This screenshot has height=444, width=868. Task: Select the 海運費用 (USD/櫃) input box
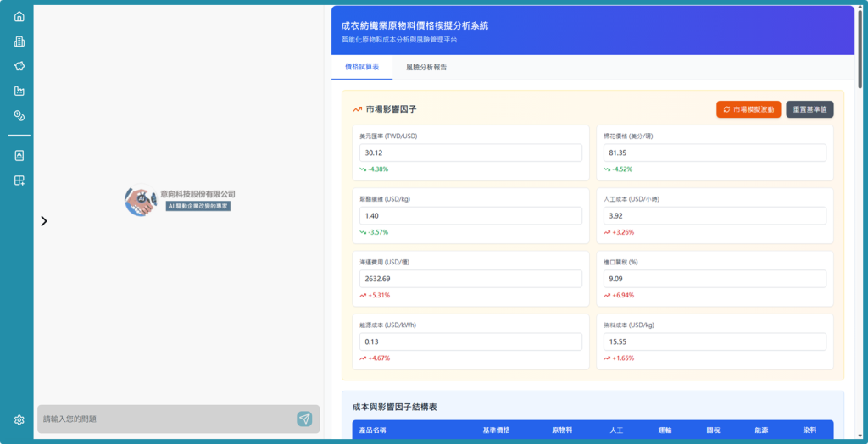pos(470,279)
